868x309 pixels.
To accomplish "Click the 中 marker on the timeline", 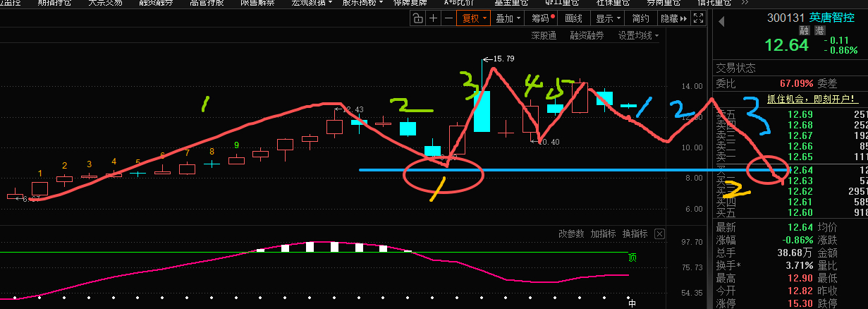I will pos(632,303).
